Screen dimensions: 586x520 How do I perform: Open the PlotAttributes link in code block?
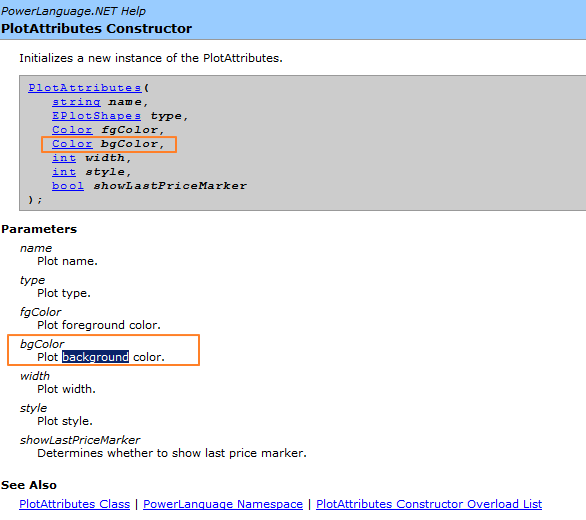(84, 88)
